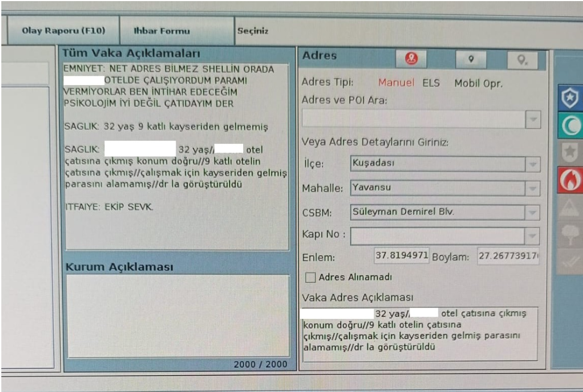Screen dimensions: 583x392
Task: Click the gray tree forestry icon
Action: (570, 233)
